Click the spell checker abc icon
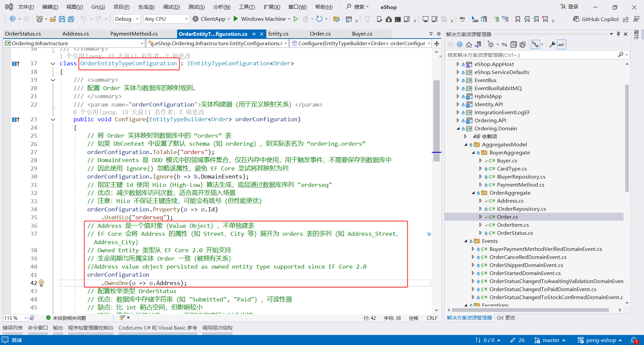Image resolution: width=644 pixels, height=345 pixels. click(462, 19)
